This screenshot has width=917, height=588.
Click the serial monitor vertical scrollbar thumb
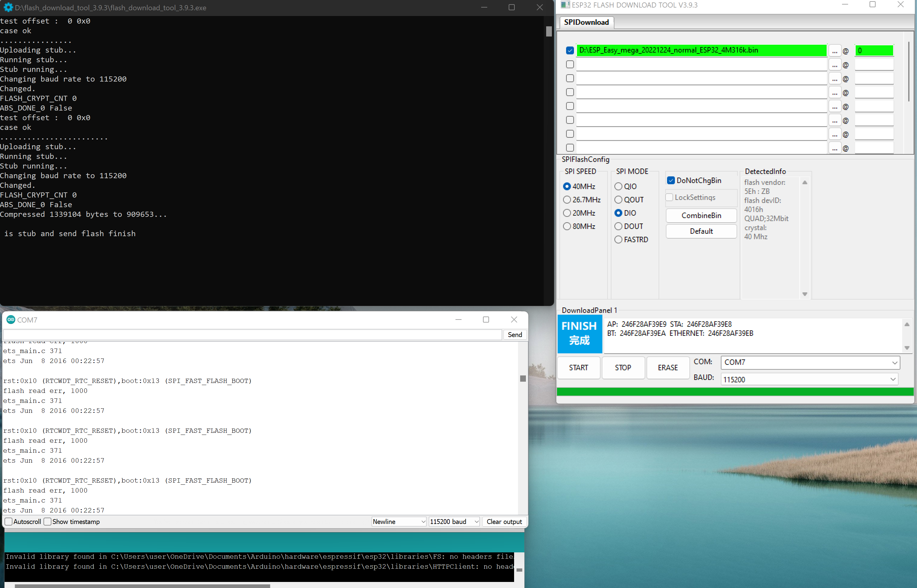[523, 378]
